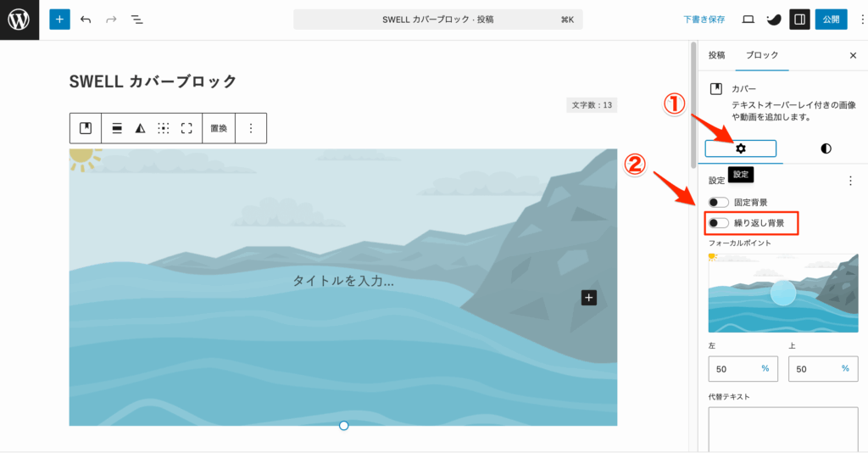Switch to the styles half-circle tab

[826, 148]
